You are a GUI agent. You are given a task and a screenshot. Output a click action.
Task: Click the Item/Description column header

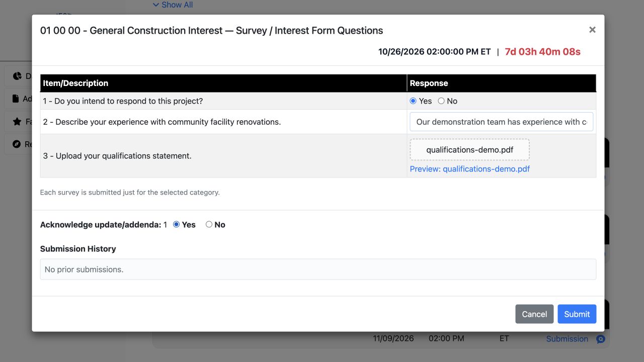[x=223, y=83]
